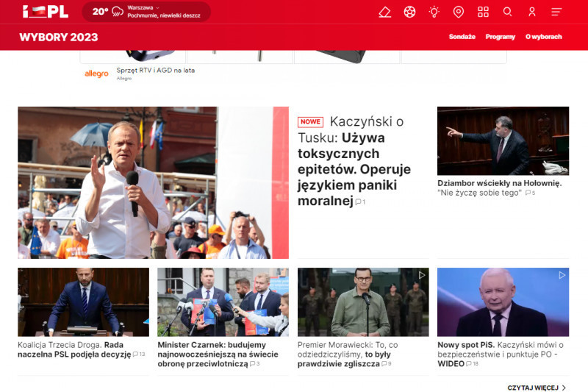This screenshot has width=588, height=392.
Task: Open the football sports icon in header
Action: click(409, 12)
